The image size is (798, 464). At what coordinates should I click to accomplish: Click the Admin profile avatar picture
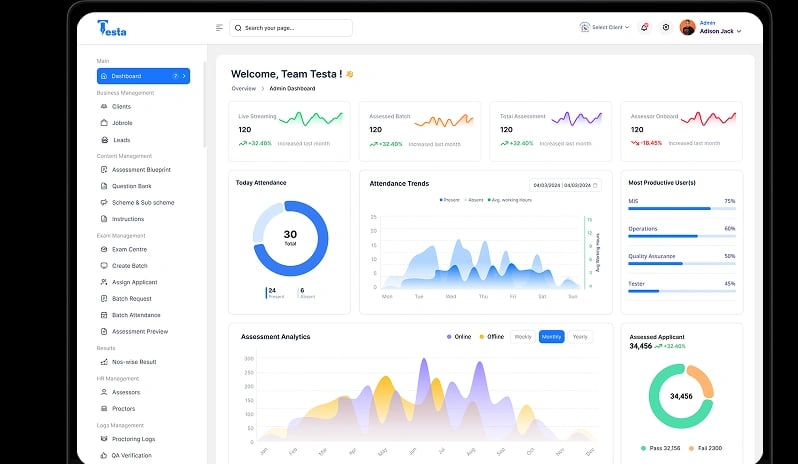[x=687, y=27]
